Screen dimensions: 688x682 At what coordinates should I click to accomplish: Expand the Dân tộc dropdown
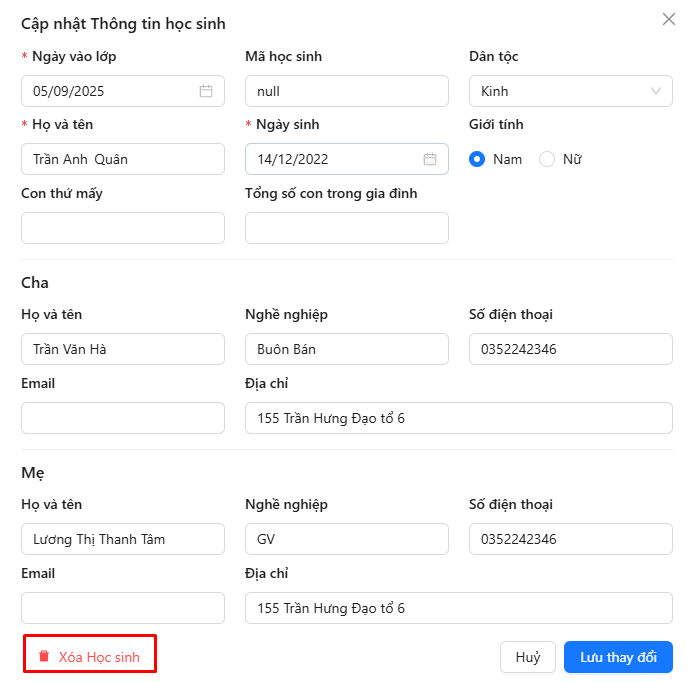(x=570, y=91)
